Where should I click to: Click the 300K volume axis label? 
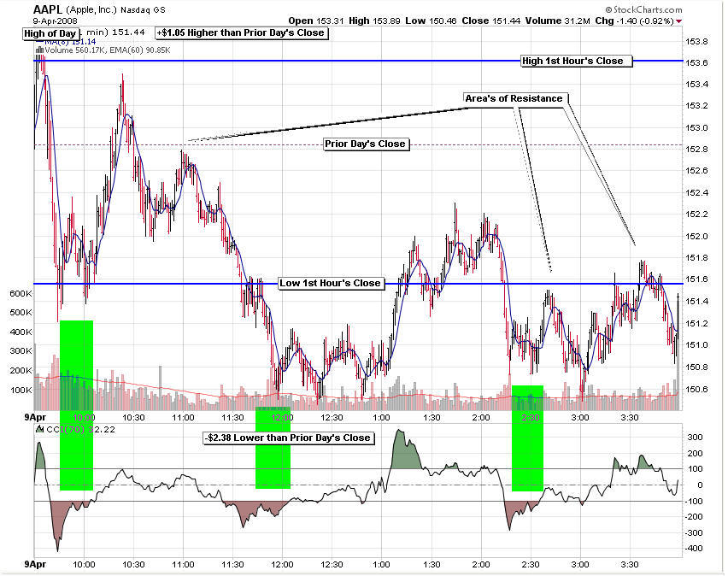click(21, 351)
